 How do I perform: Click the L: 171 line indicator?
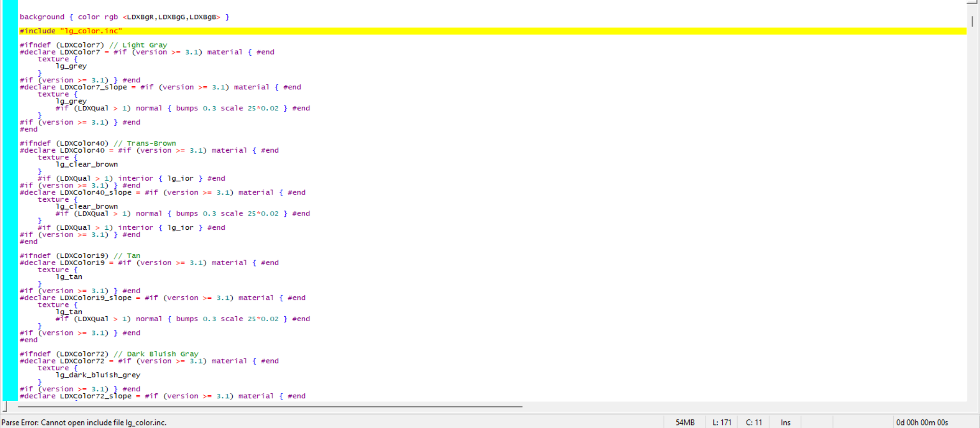pos(722,422)
